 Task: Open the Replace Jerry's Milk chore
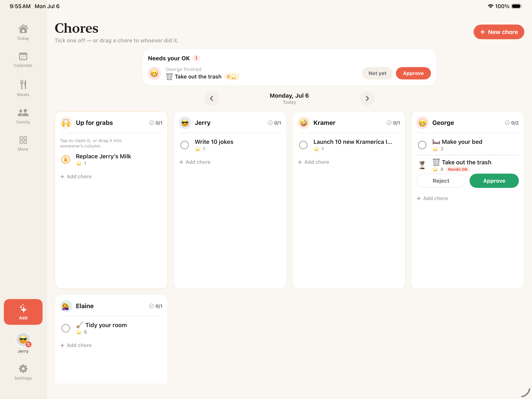coord(103,156)
